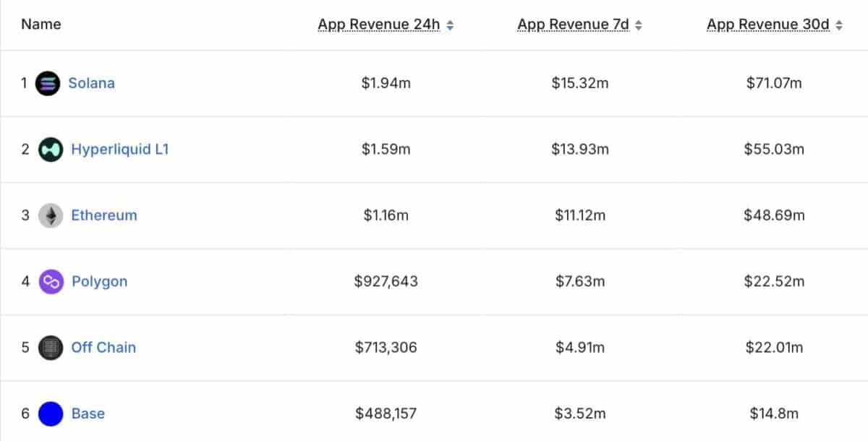Screen dimensions: 868x441
Task: Sort by App Revenue 7d arrows
Action: (638, 25)
